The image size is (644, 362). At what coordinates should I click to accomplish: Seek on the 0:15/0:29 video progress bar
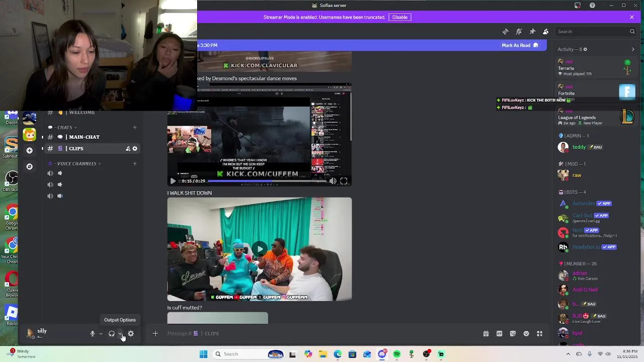point(267,181)
